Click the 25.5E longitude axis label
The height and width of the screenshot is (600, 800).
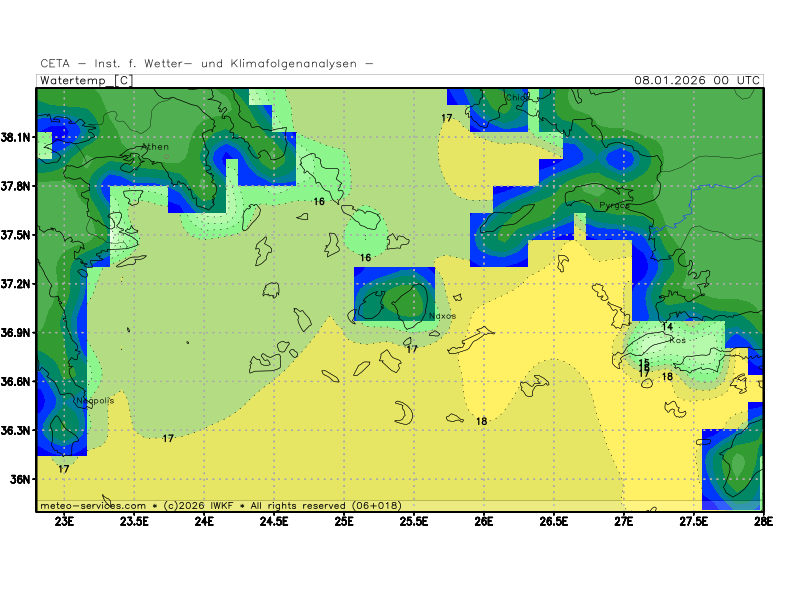(x=414, y=521)
